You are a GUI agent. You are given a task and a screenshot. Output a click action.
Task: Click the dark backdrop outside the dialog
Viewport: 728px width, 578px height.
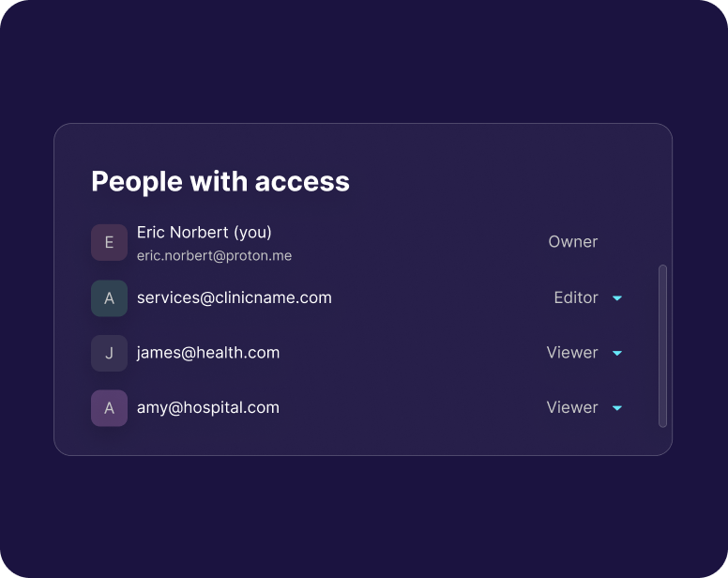click(364, 516)
